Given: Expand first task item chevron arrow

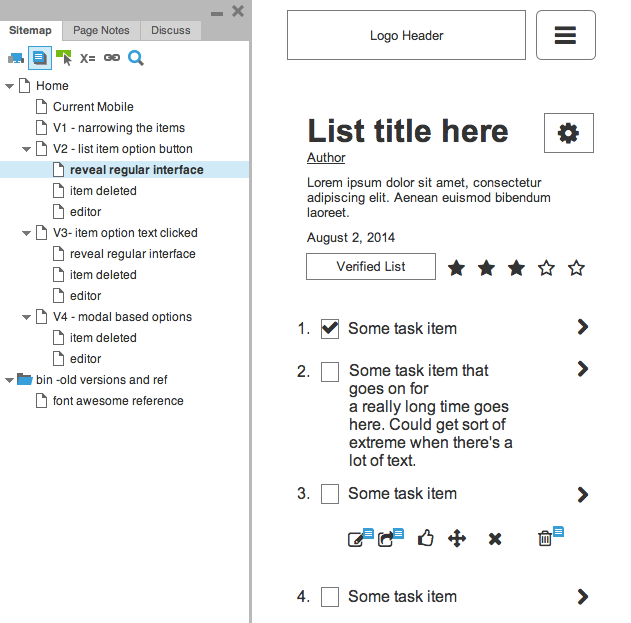Looking at the screenshot, I should (x=583, y=327).
